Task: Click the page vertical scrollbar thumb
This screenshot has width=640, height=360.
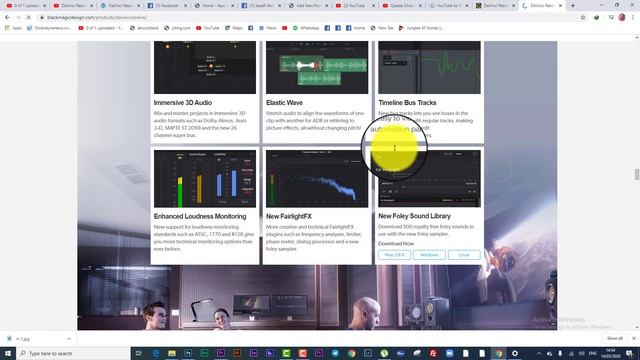Action: coord(637,174)
